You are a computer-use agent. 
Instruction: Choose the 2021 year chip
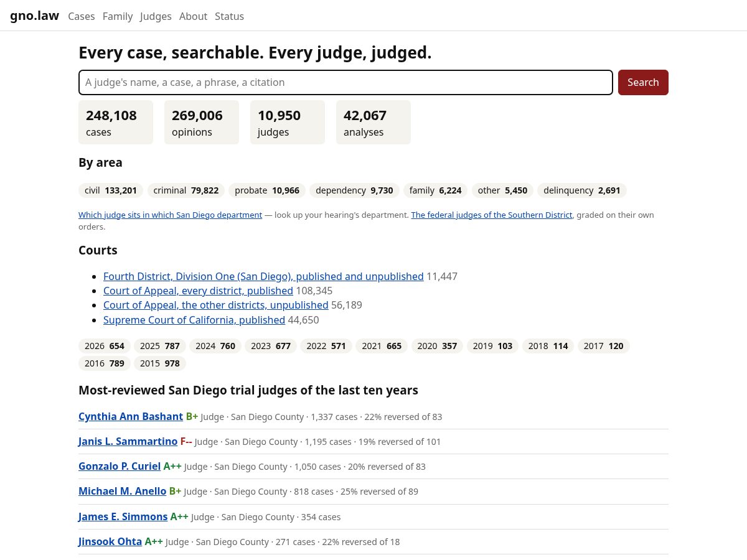click(382, 346)
